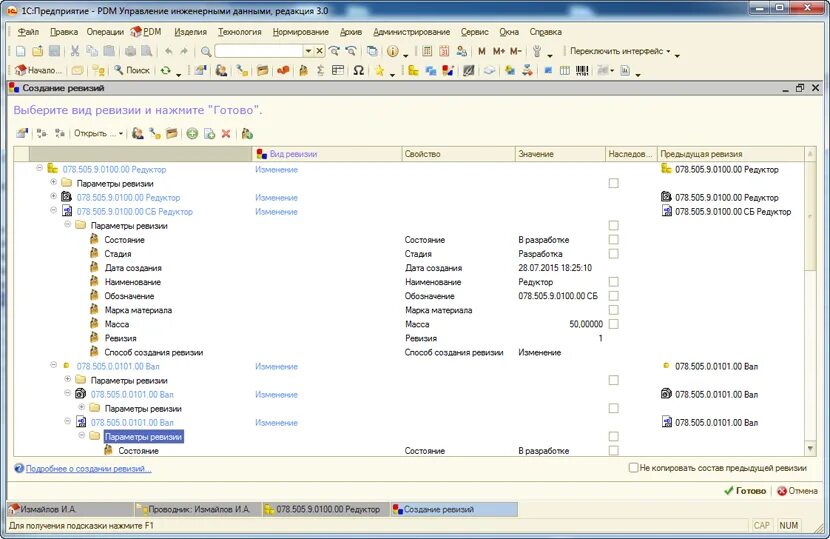Image resolution: width=830 pixels, height=539 pixels.
Task: Click Изменение link in СБ Редуктор row
Action: click(276, 212)
